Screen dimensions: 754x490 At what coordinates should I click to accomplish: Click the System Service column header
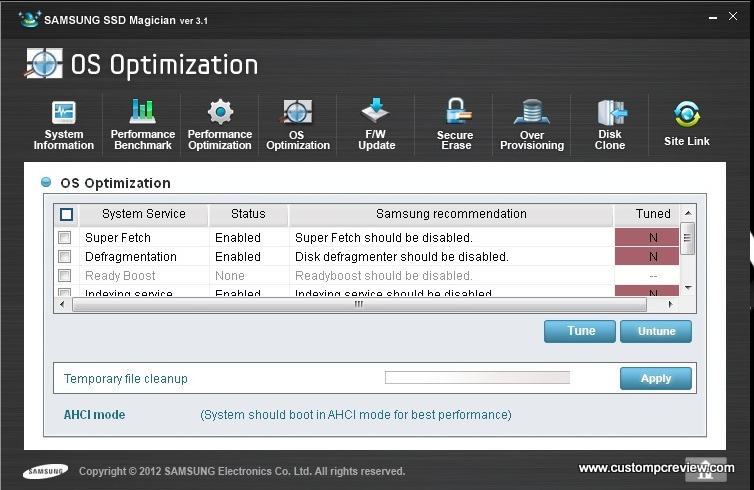pyautogui.click(x=144, y=214)
